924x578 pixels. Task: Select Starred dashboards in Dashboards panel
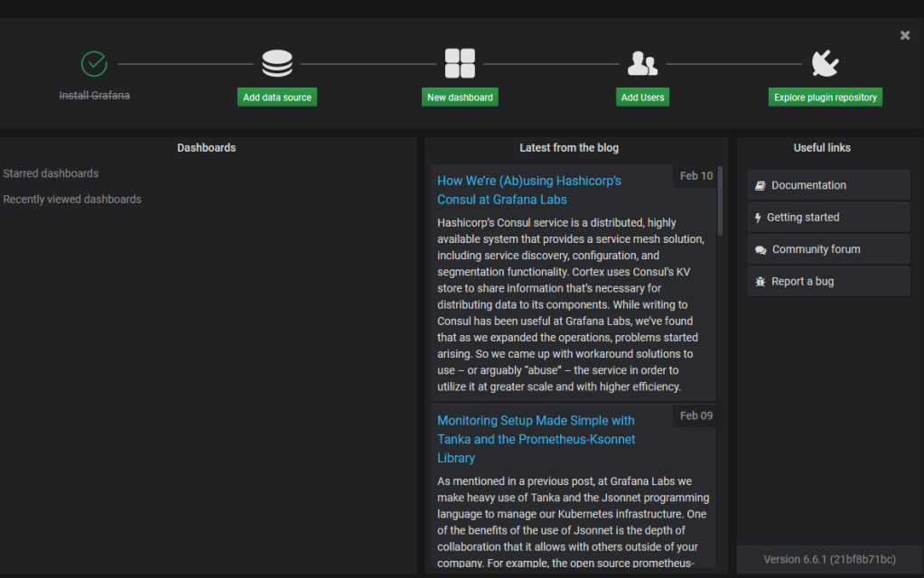[x=51, y=173]
